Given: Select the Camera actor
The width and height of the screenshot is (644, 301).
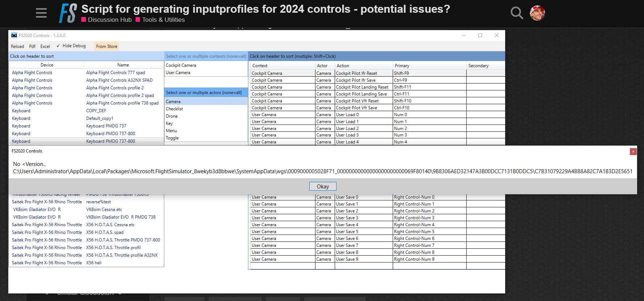Looking at the screenshot, I should pos(206,102).
